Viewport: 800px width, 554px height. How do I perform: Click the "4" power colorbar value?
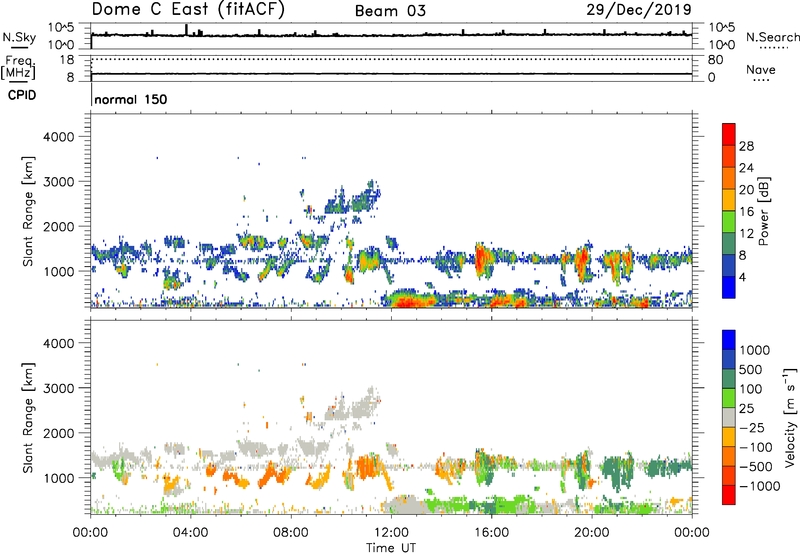(x=743, y=278)
